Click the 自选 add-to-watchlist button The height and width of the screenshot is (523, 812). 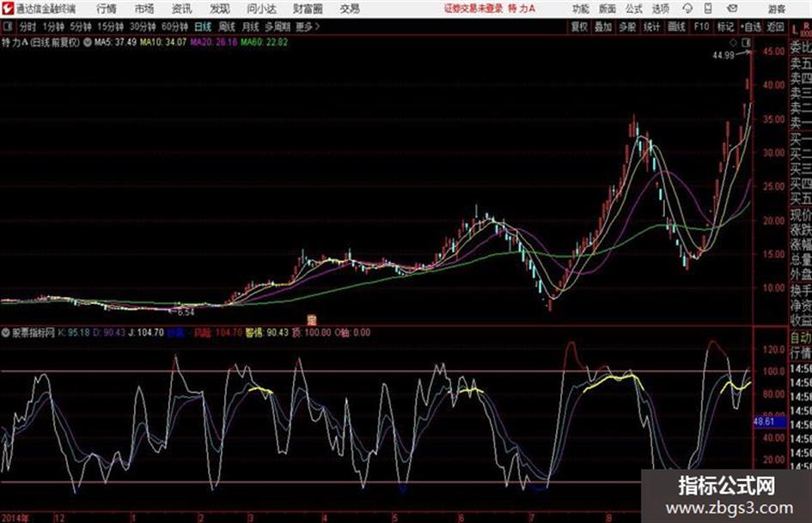[x=751, y=27]
